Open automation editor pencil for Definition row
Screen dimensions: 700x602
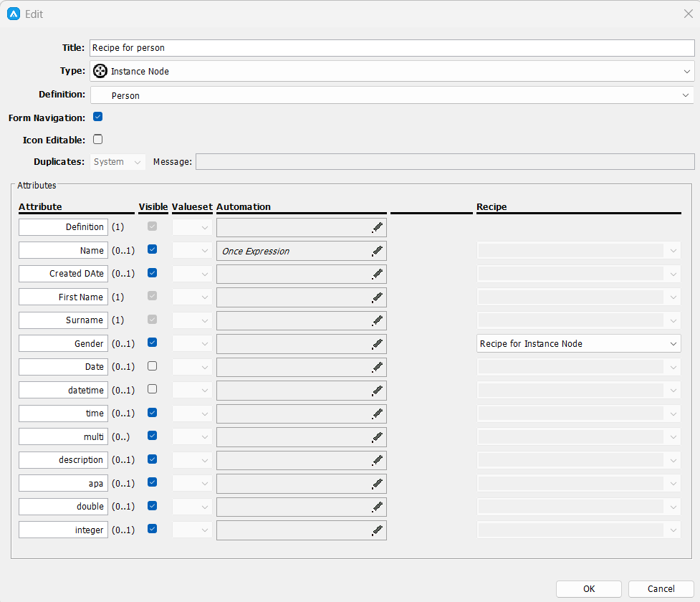point(377,227)
